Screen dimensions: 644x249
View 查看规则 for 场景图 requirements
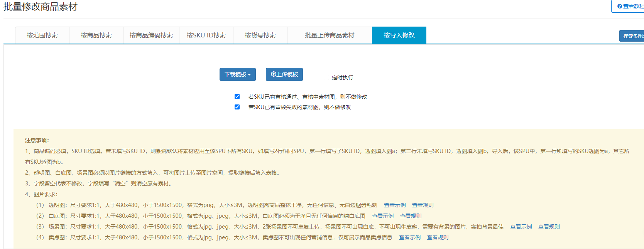point(549,227)
